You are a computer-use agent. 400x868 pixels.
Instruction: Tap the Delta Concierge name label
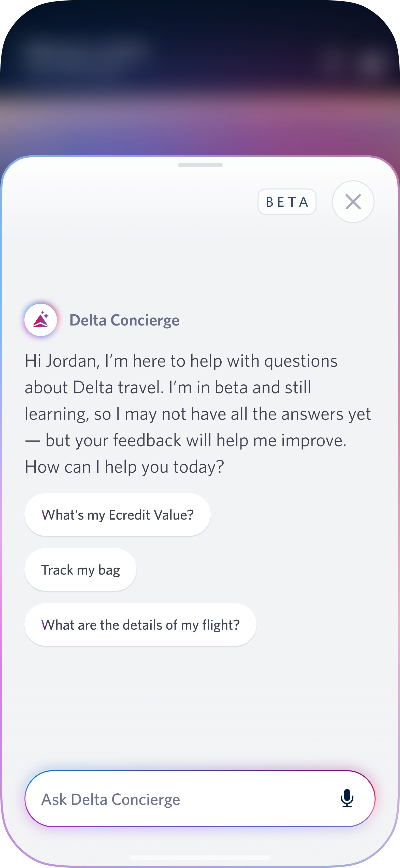(x=124, y=320)
